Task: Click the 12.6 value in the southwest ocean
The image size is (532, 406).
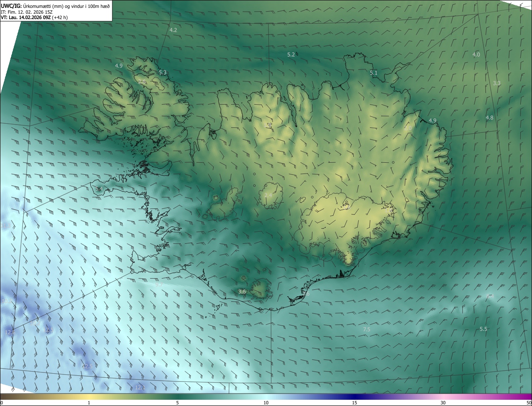Action: pos(10,333)
